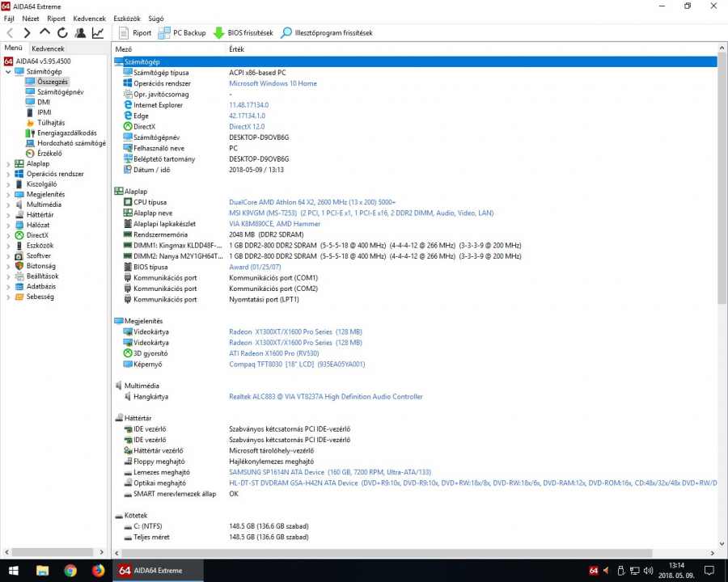The width and height of the screenshot is (728, 582).
Task: Open the user/person toolbar icon
Action: coord(80,33)
